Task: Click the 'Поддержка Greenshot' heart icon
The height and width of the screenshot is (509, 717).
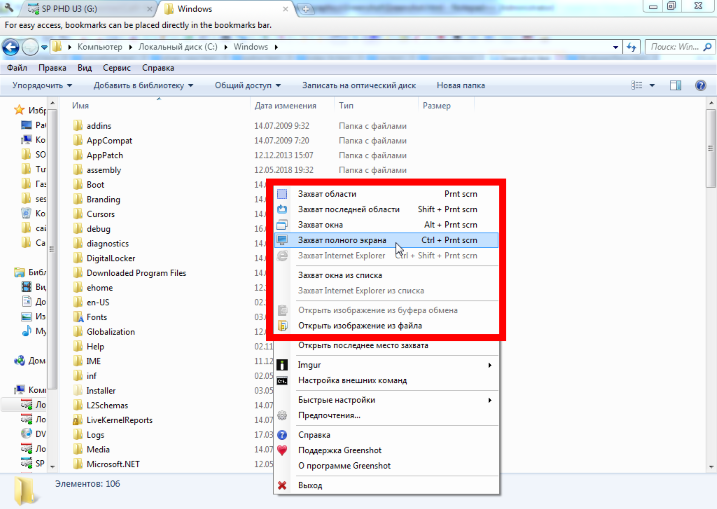Action: coord(282,451)
